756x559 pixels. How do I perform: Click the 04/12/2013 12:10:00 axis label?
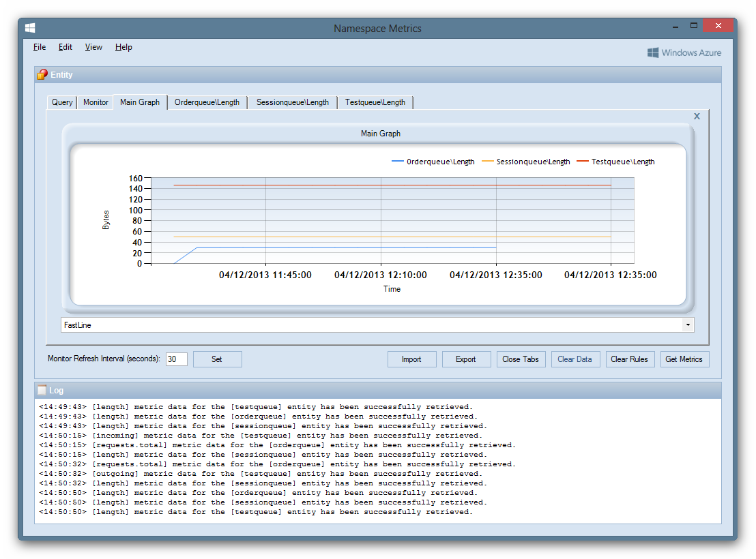pyautogui.click(x=381, y=275)
